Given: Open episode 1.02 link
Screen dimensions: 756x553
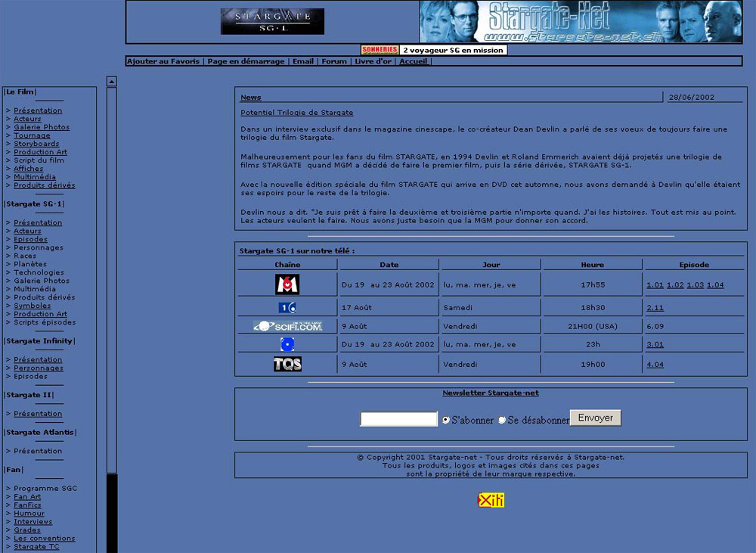Looking at the screenshot, I should (675, 284).
